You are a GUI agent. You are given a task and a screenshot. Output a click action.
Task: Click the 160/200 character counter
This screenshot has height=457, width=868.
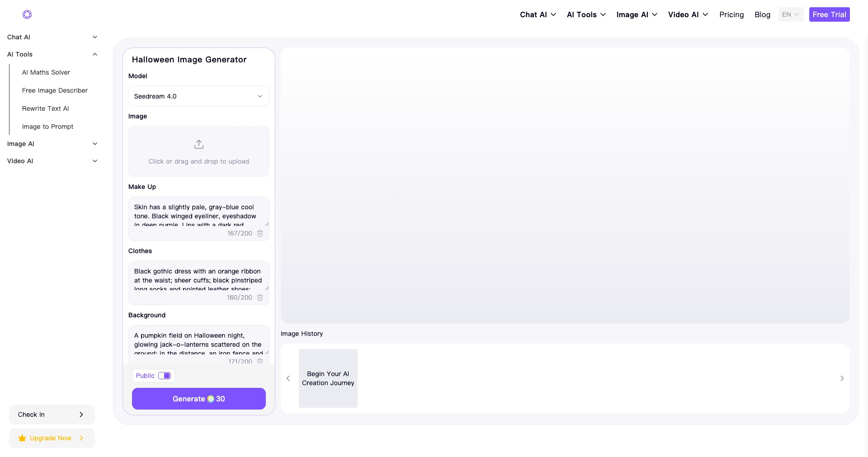click(x=240, y=297)
